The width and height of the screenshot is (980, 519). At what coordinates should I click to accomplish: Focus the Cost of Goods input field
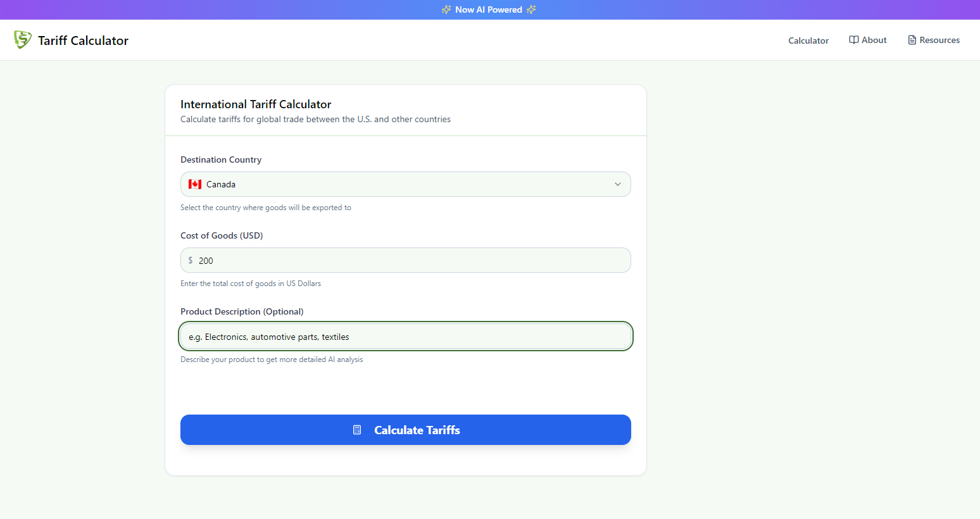click(406, 260)
